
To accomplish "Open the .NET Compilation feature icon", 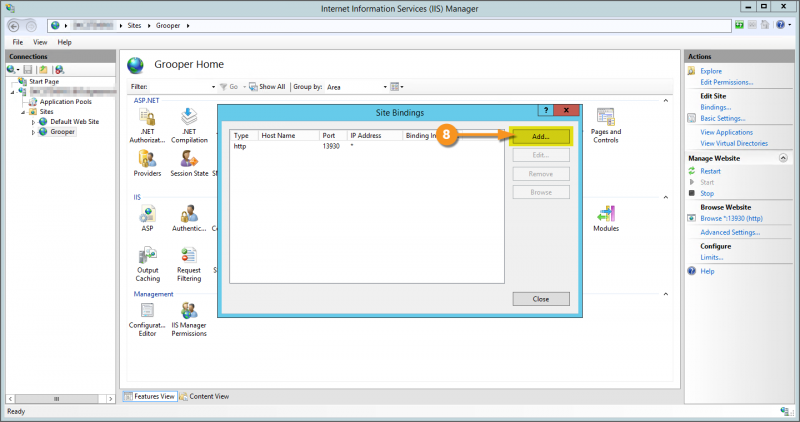I will tap(189, 117).
